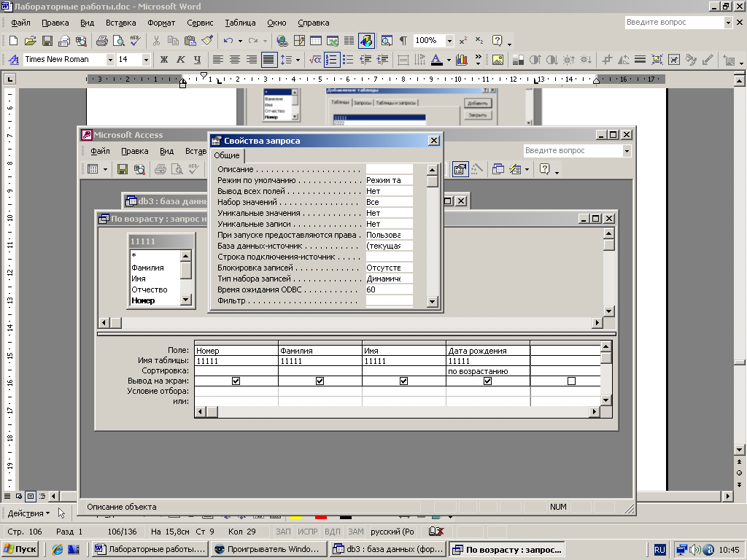
Task: Select the Общие tab in query properties
Action: [x=227, y=156]
